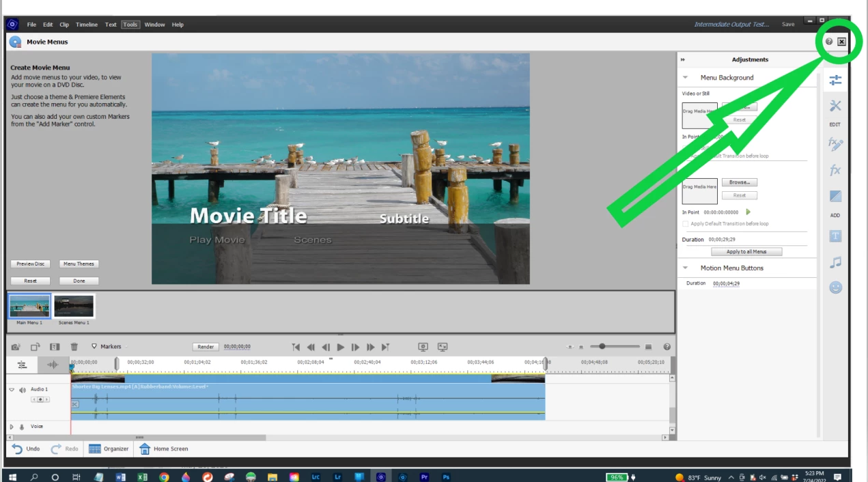Open the Tools wrench icon
The width and height of the screenshot is (868, 482).
coord(835,106)
